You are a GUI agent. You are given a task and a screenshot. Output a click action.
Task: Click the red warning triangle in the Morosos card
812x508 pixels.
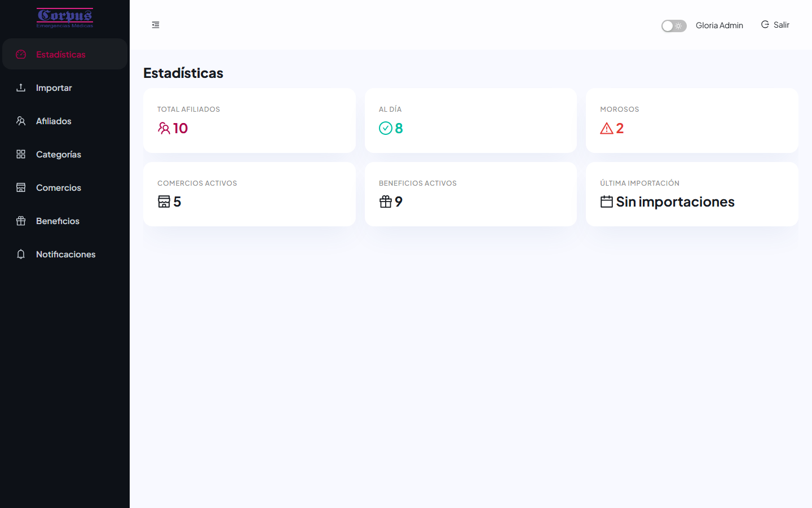coord(607,128)
